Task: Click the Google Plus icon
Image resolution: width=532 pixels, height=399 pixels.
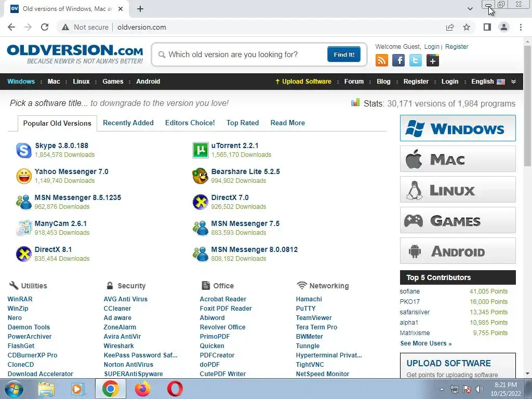Action: (433, 60)
